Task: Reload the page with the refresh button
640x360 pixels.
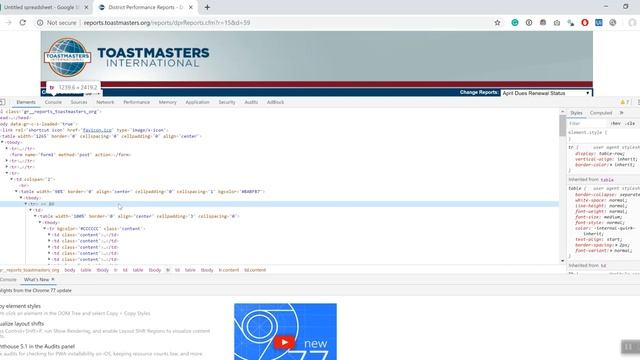Action: [22, 23]
